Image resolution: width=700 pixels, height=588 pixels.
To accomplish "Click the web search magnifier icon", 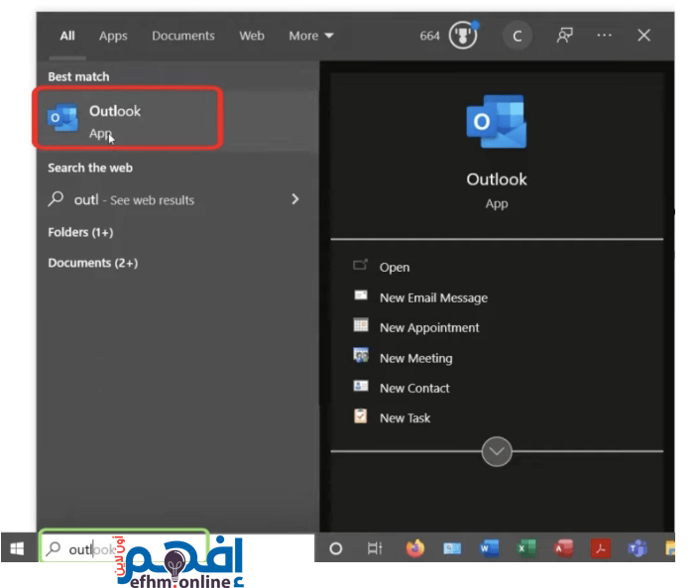I will click(x=56, y=198).
